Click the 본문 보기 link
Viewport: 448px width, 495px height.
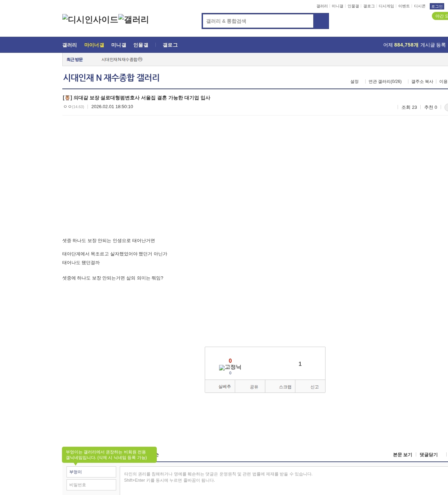[402, 455]
